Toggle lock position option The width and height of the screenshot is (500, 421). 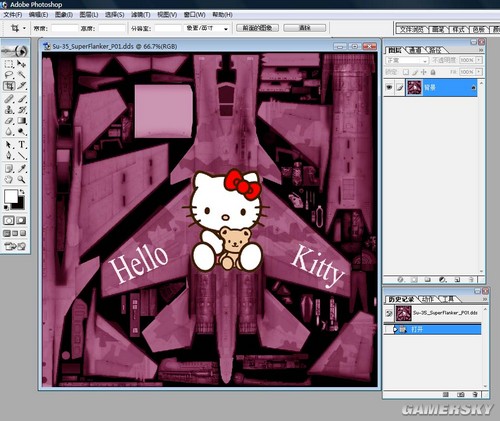coord(424,72)
